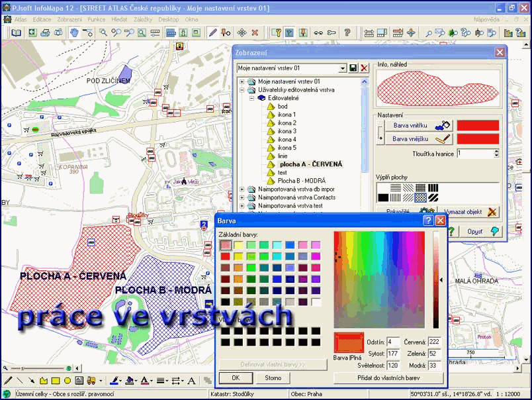Select the crosshatch diamond fill pattern
Screen dimensions: 532x400
coord(420,197)
